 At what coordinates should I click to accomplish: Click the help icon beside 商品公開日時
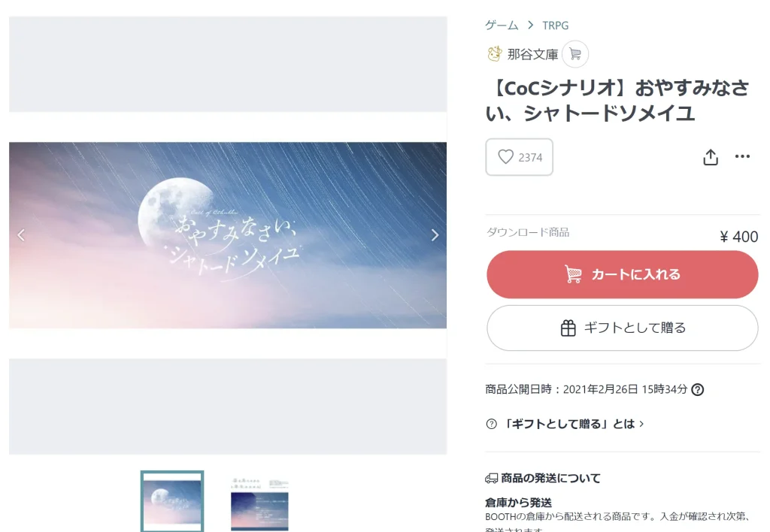tap(697, 390)
